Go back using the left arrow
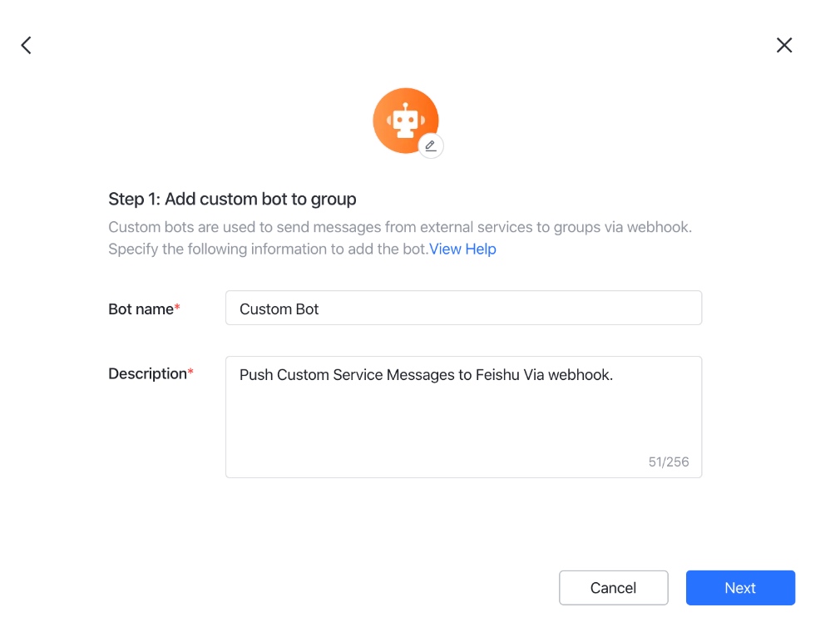Viewport: 840px width, 637px height. pos(27,45)
